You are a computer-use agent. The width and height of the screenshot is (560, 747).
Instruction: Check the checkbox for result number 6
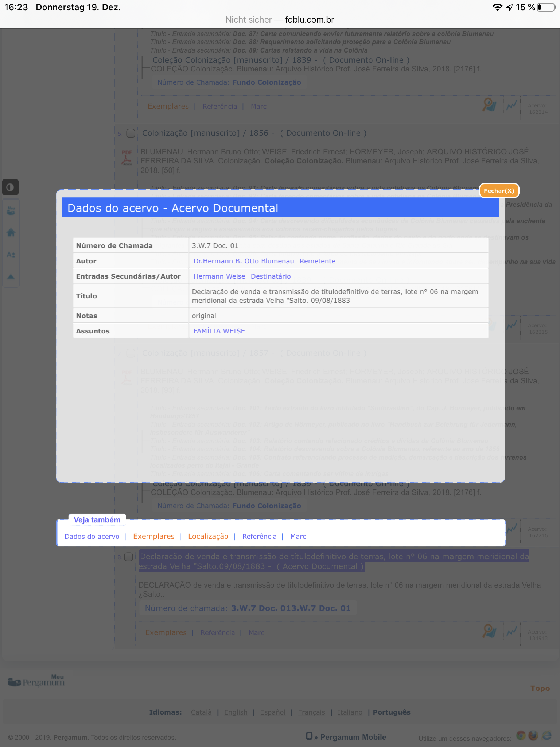pos(131,133)
